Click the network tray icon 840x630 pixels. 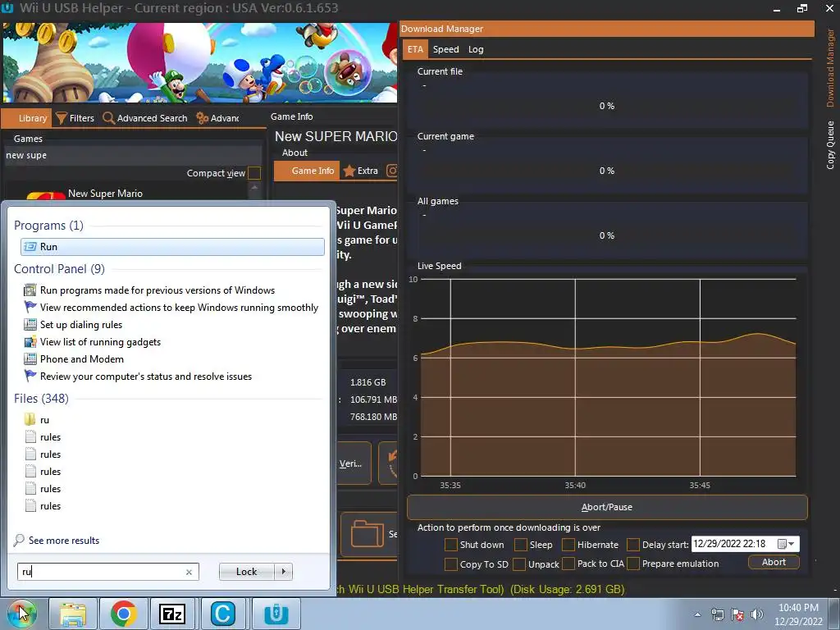tap(717, 614)
